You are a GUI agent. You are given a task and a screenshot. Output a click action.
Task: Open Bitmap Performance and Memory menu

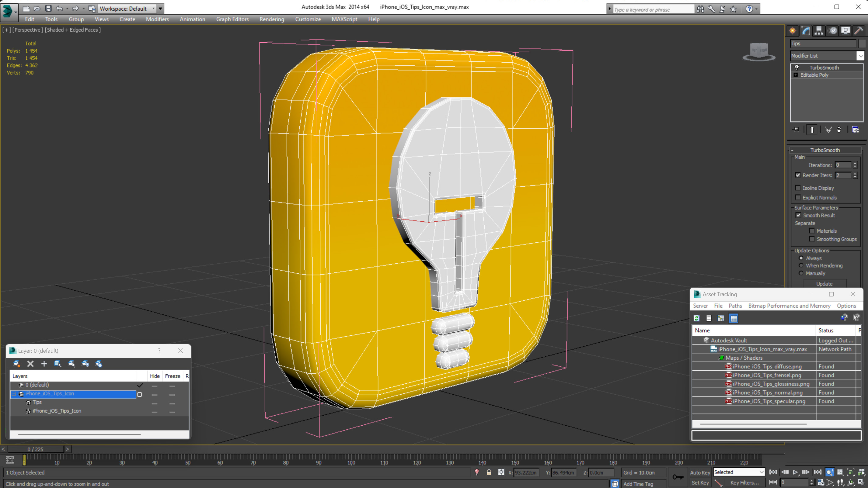[x=789, y=306]
